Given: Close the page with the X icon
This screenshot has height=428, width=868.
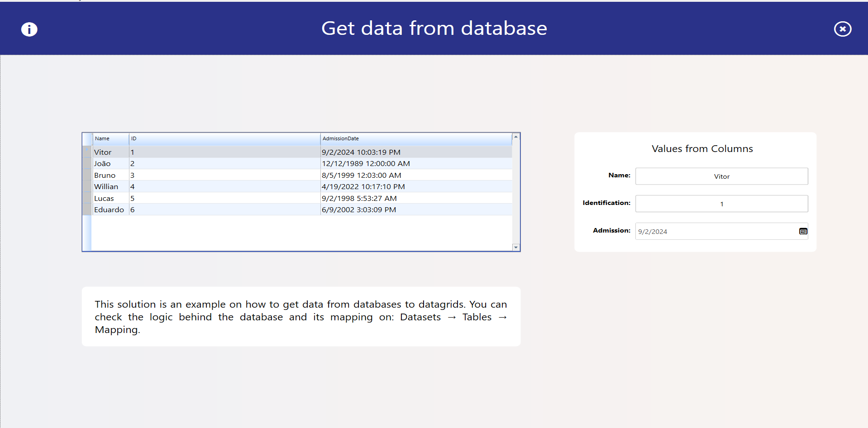Looking at the screenshot, I should (x=842, y=29).
